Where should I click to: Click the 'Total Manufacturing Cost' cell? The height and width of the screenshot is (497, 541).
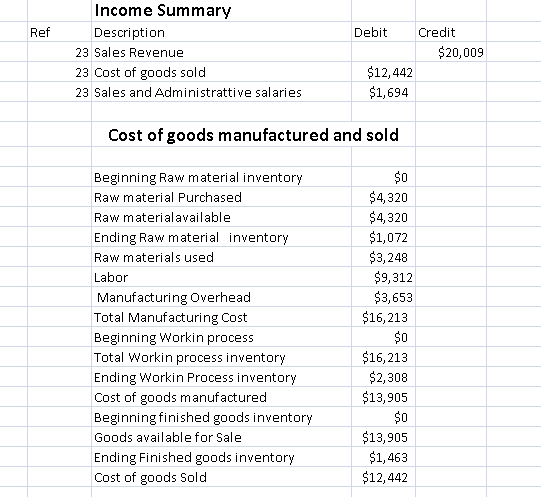(222, 317)
